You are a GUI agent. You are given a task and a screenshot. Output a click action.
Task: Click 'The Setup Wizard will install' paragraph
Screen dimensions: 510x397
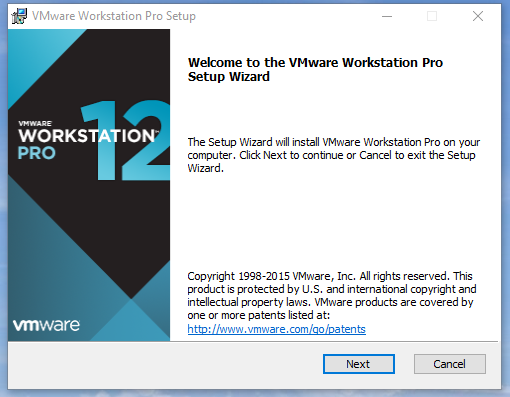tap(333, 155)
